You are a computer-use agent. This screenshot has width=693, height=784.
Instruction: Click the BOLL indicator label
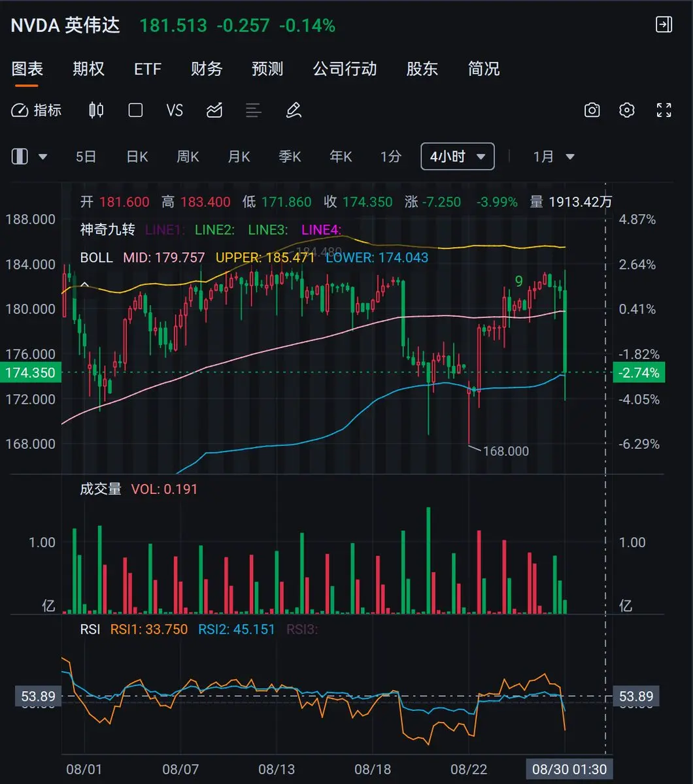point(97,257)
